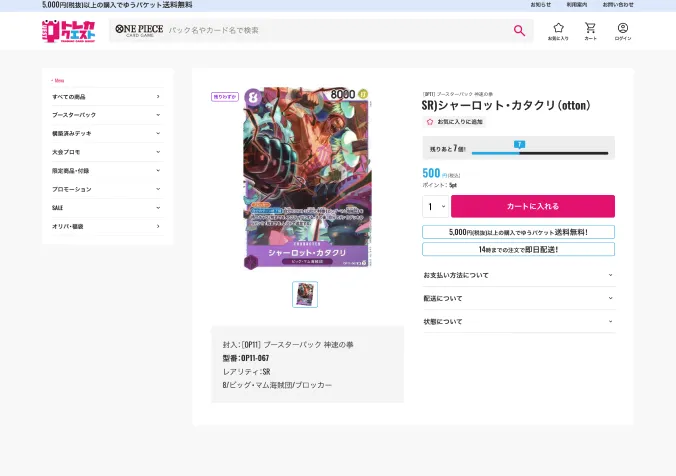The image size is (676, 476).
Task: Open すべての商品 in sidebar menu
Action: pos(107,97)
